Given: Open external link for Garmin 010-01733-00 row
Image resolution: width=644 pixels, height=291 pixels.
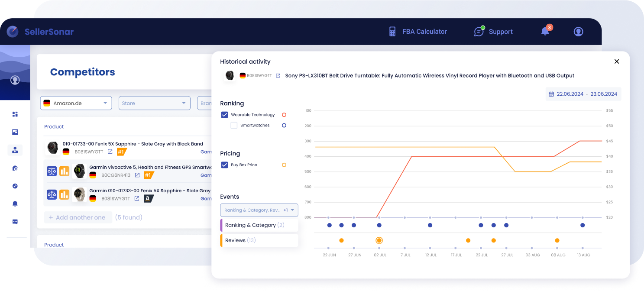Looking at the screenshot, I should [137, 199].
